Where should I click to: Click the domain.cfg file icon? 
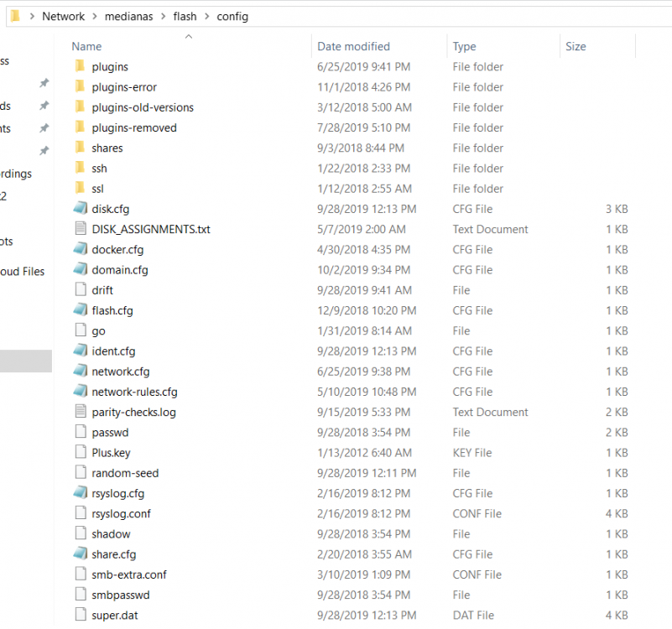(x=81, y=269)
